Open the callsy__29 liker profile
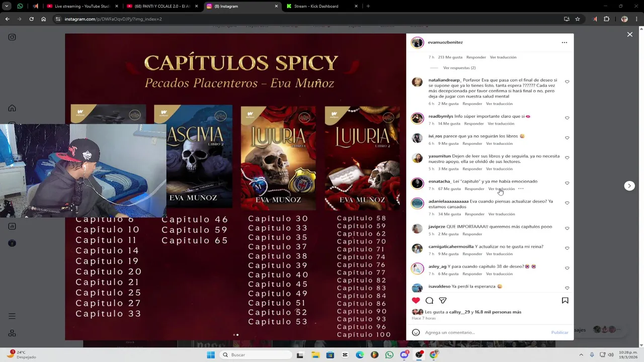The height and width of the screenshot is (362, 644). (x=459, y=312)
